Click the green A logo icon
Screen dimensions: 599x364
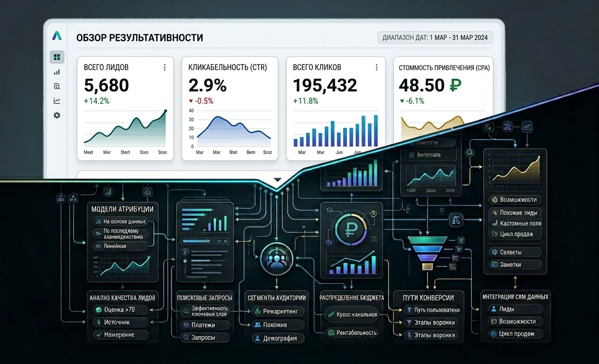[x=57, y=36]
